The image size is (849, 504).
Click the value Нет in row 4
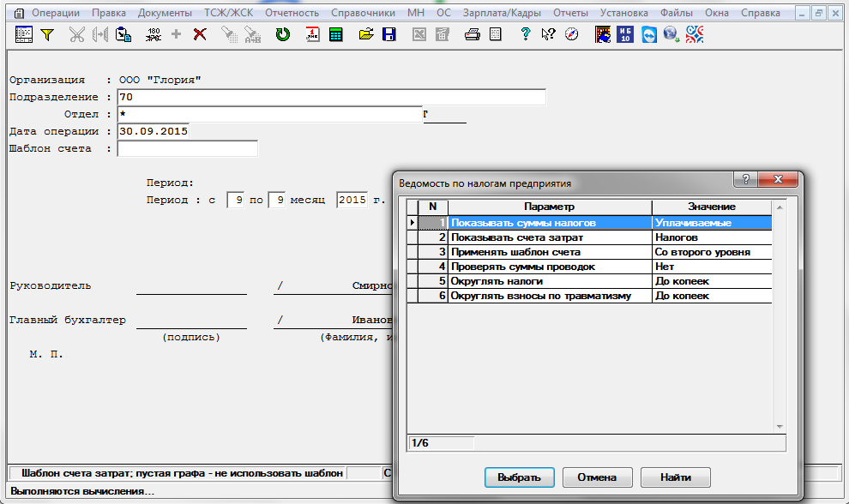(665, 267)
